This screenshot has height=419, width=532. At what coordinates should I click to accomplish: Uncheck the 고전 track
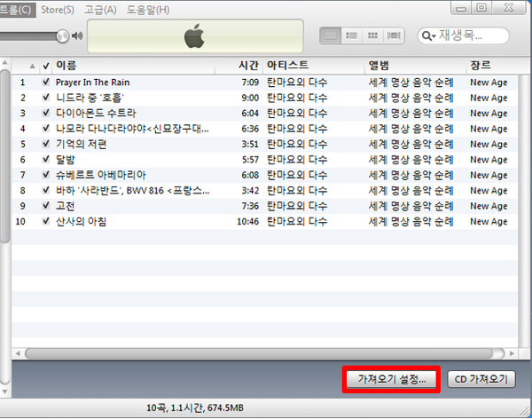[x=46, y=206]
